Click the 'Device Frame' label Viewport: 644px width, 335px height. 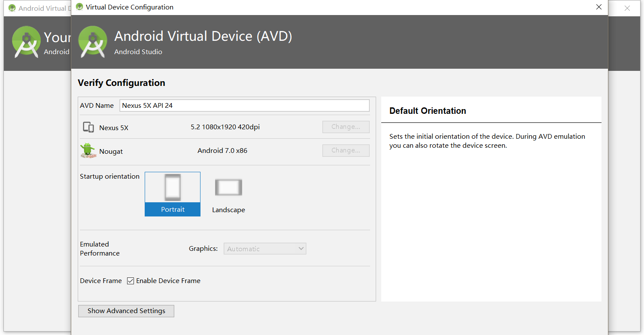coord(101,281)
